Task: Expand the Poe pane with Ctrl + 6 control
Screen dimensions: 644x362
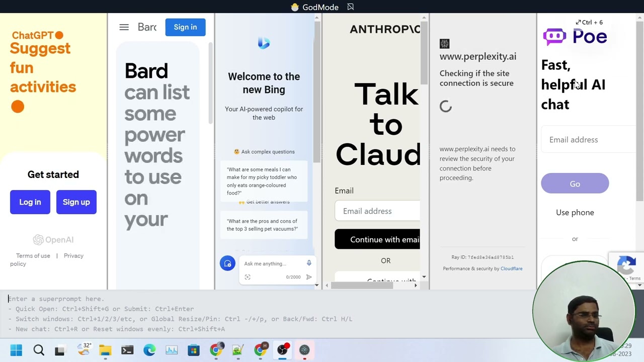Action: coord(589,22)
